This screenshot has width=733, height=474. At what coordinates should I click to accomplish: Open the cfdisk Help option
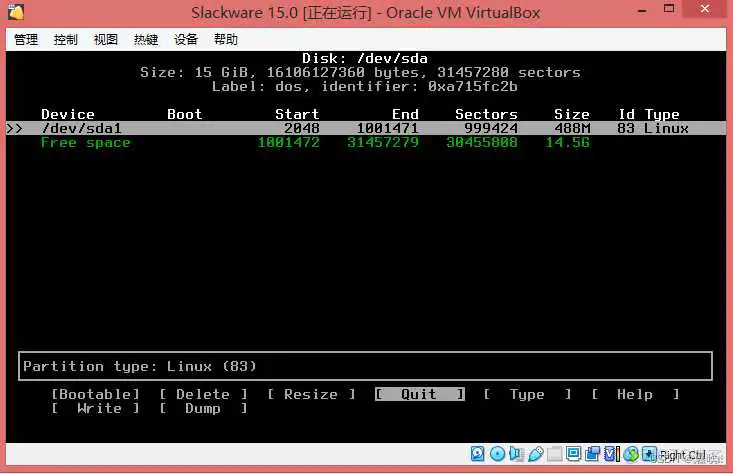click(635, 394)
